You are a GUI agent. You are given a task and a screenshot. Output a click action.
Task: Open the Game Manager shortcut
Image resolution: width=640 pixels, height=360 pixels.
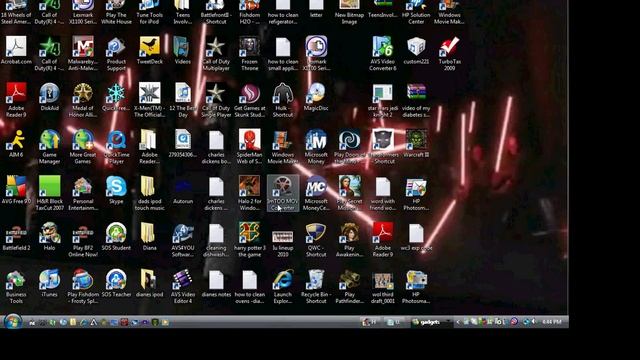(49, 146)
